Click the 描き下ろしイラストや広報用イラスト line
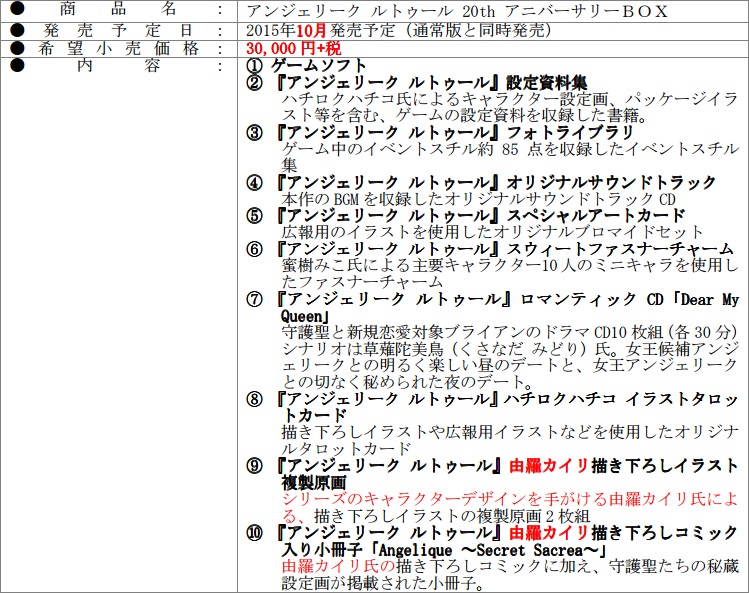This screenshot has width=749, height=593. coord(510,432)
